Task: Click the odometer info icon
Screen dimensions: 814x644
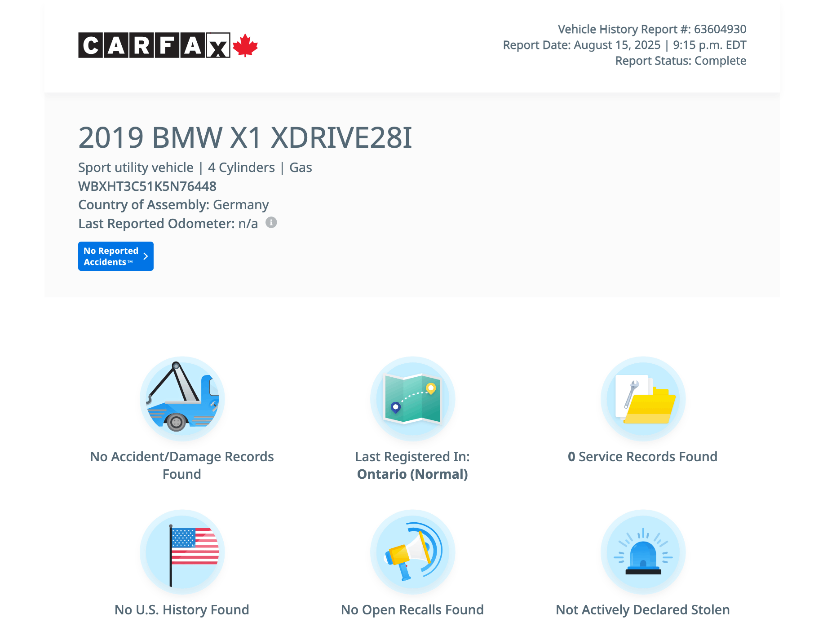Action: coord(271,223)
